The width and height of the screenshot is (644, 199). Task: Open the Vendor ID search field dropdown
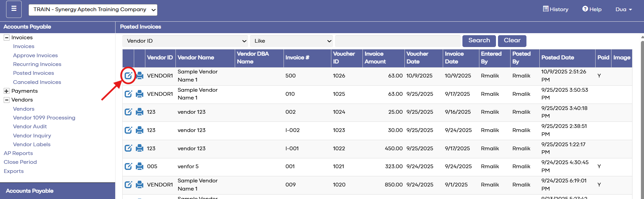[x=185, y=41]
